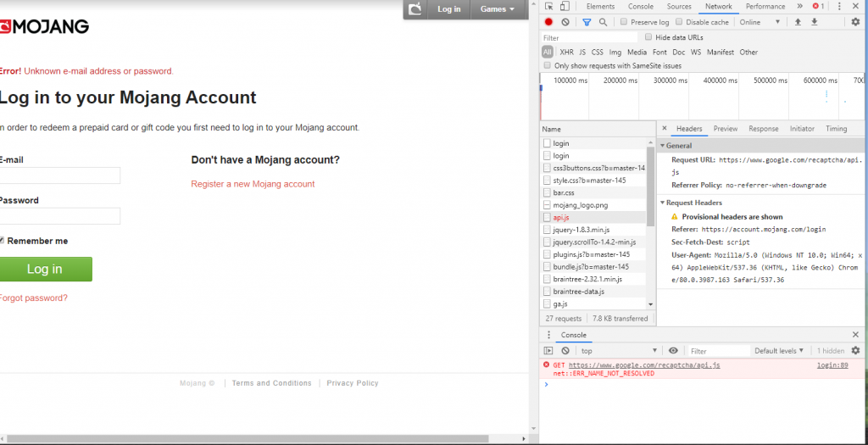Stop network recording with the red dot
Image resolution: width=868 pixels, height=445 pixels.
click(548, 22)
